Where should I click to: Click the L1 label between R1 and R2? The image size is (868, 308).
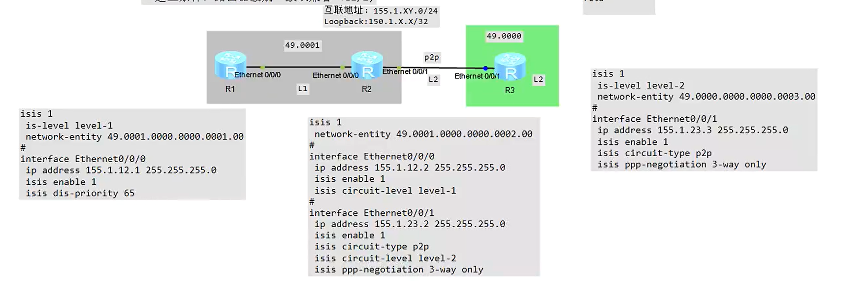point(303,89)
